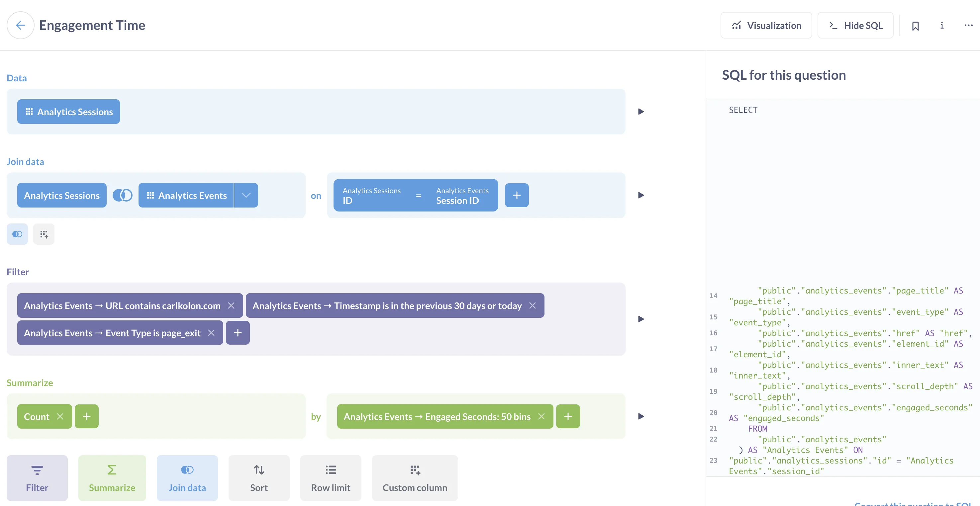The width and height of the screenshot is (980, 506).
Task: Remove the Event Type is page_exit filter
Action: 211,333
